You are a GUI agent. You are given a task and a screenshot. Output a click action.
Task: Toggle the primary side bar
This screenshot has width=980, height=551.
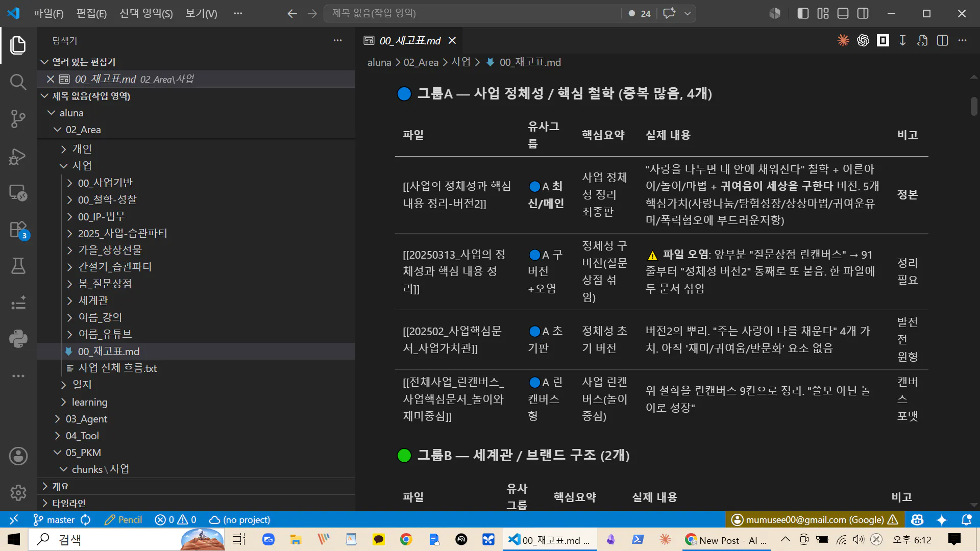tap(803, 13)
